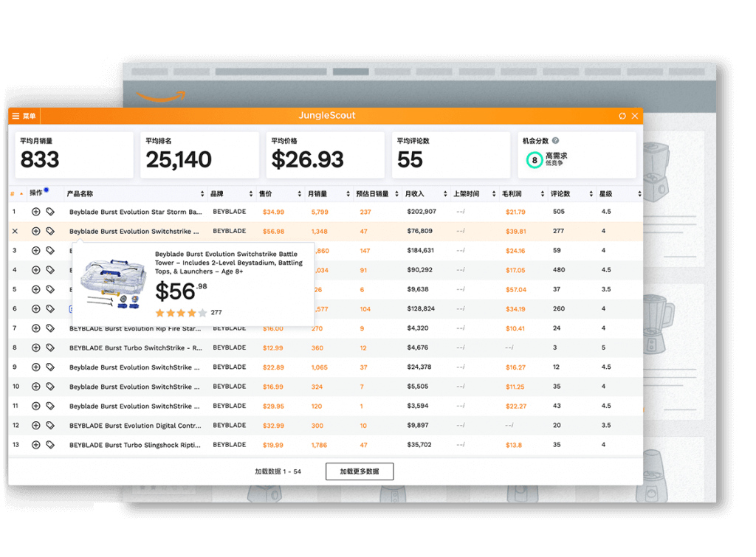
Task: Click the plus icon for the Rip Fire row
Action: click(35, 328)
